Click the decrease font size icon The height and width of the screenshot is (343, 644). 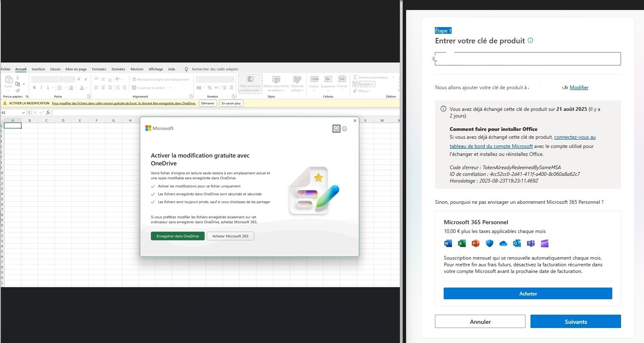(86, 79)
